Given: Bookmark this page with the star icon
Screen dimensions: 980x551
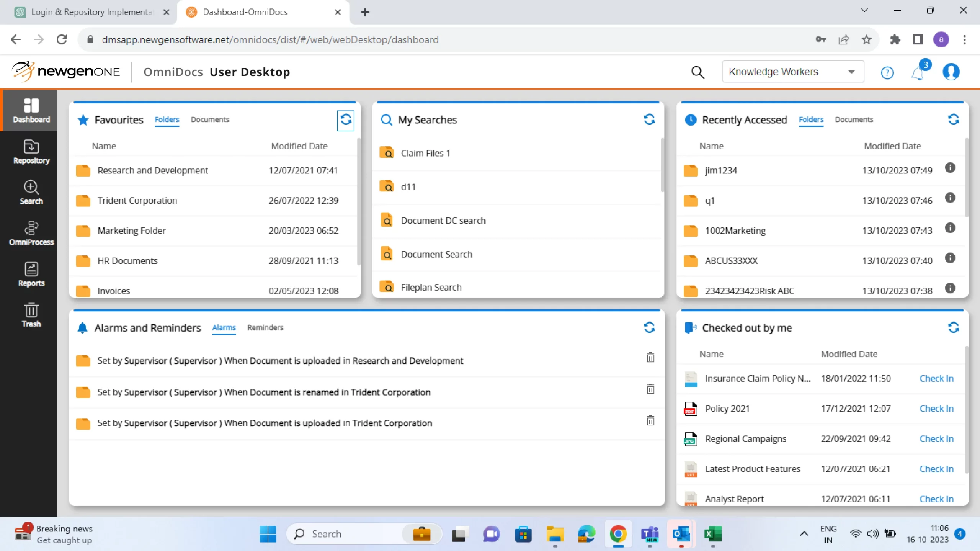Looking at the screenshot, I should (866, 39).
